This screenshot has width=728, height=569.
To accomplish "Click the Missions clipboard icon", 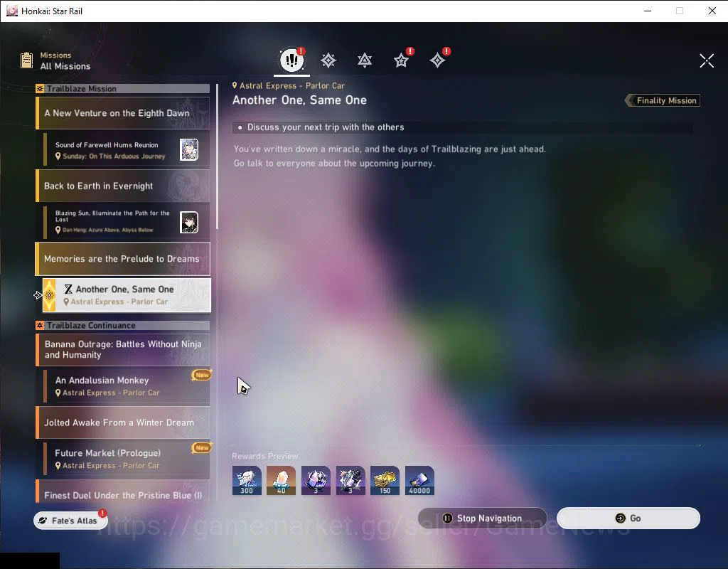I will (26, 60).
